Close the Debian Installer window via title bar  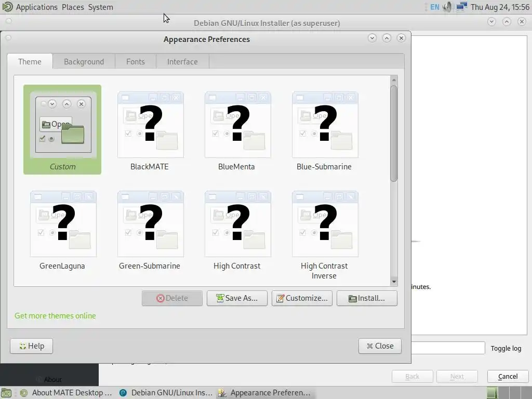[x=522, y=22]
